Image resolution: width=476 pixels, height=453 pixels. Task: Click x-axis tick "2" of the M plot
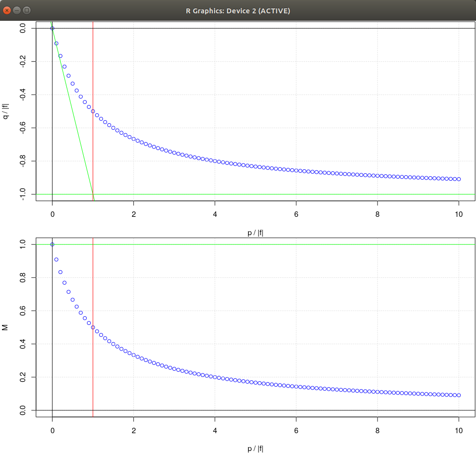[134, 430]
